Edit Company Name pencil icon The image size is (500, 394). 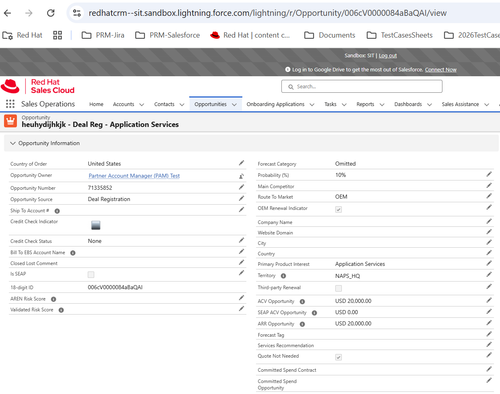(489, 221)
